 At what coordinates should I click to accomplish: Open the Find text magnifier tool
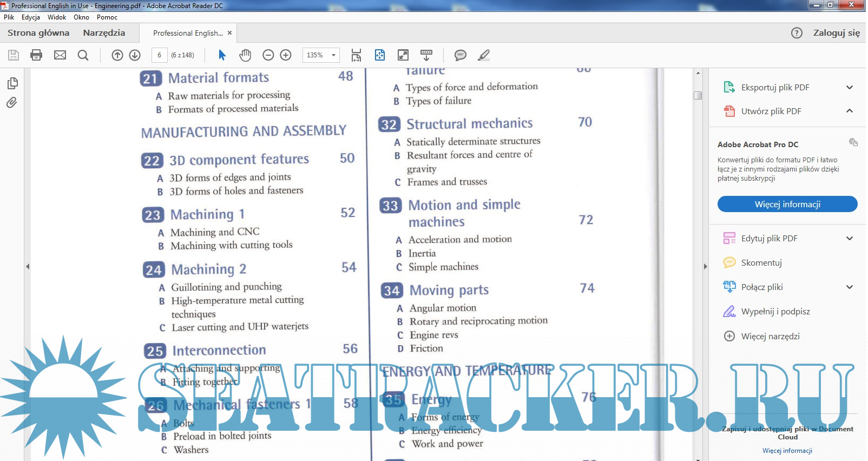83,55
